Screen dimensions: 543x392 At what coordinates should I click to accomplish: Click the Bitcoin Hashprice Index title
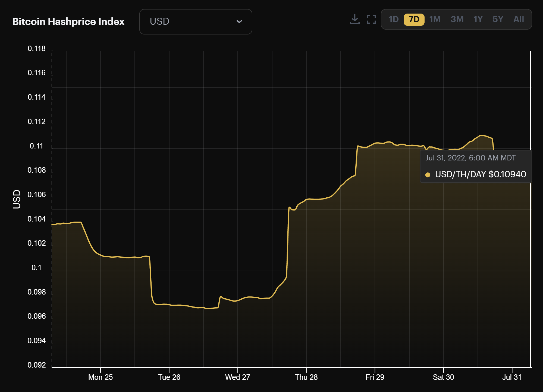coord(68,21)
